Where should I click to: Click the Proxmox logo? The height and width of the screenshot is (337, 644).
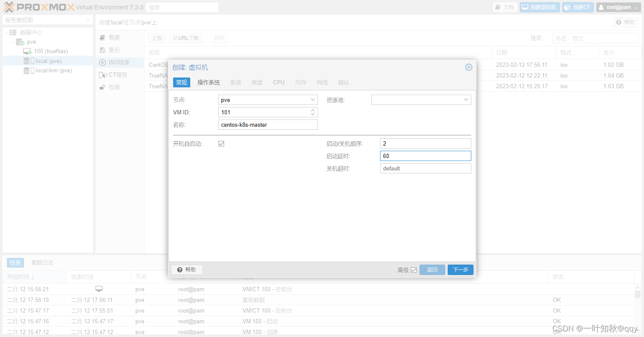coord(39,7)
